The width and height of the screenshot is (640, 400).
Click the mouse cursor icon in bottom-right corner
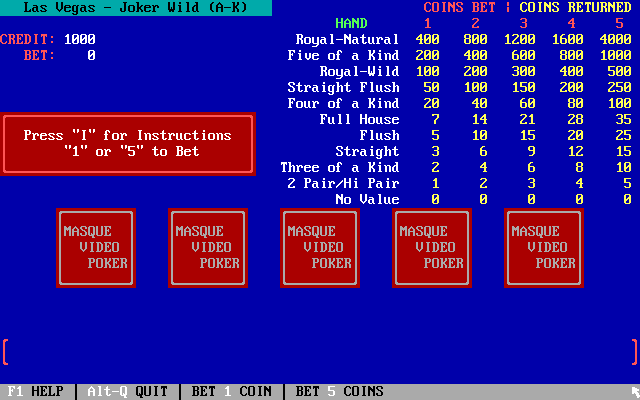coord(635,392)
